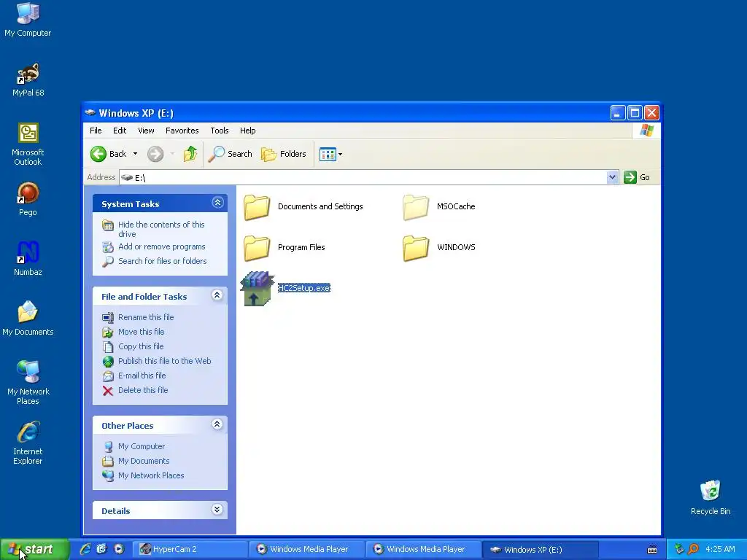The height and width of the screenshot is (560, 747).
Task: Open the File menu
Action: [96, 131]
